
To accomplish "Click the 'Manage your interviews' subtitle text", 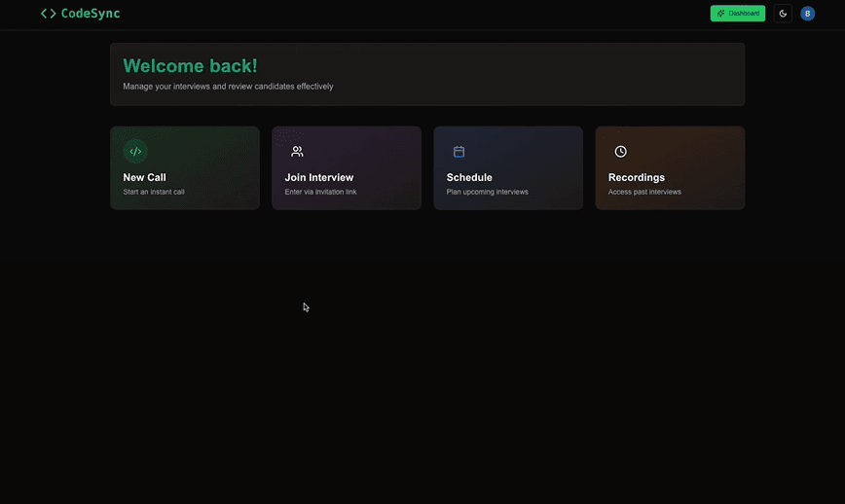I will click(x=228, y=87).
